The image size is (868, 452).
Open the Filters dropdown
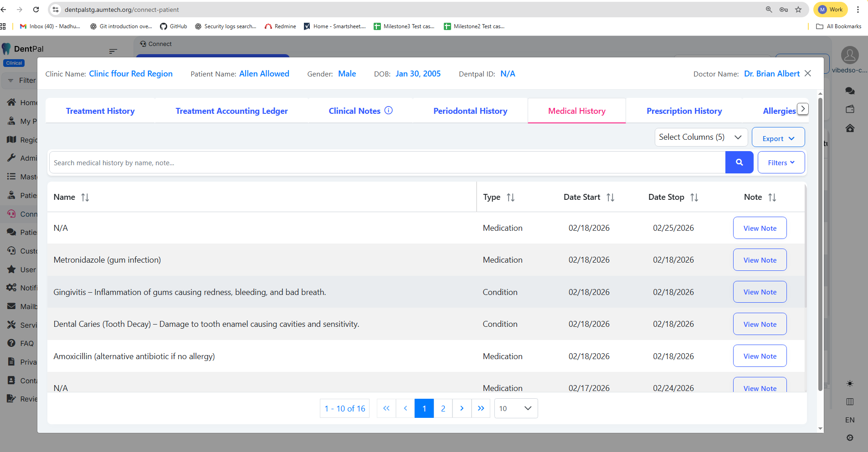781,163
